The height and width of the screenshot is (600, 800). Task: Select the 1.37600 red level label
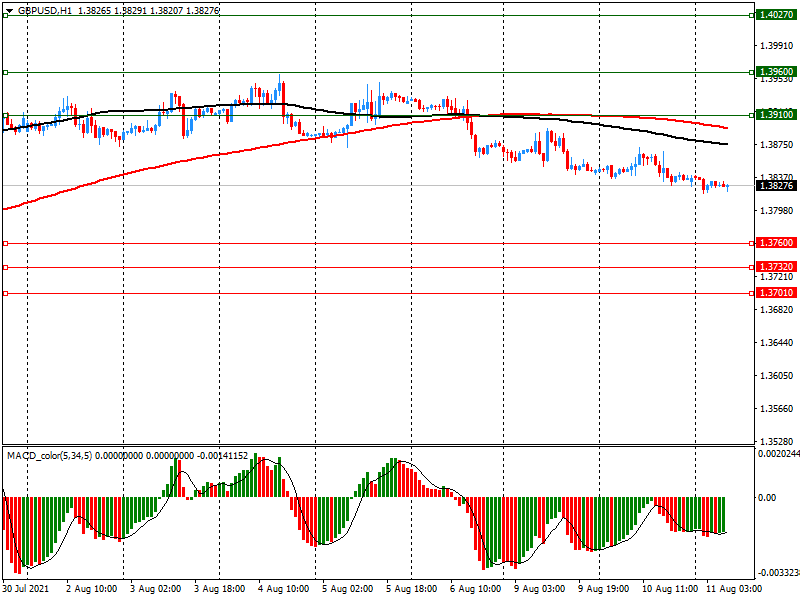[776, 243]
